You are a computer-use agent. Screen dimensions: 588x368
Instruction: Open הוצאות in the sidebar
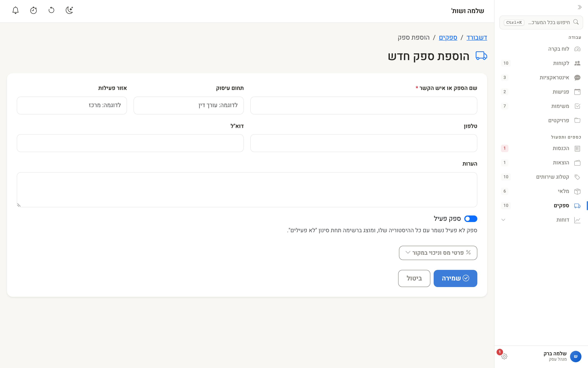point(541,163)
